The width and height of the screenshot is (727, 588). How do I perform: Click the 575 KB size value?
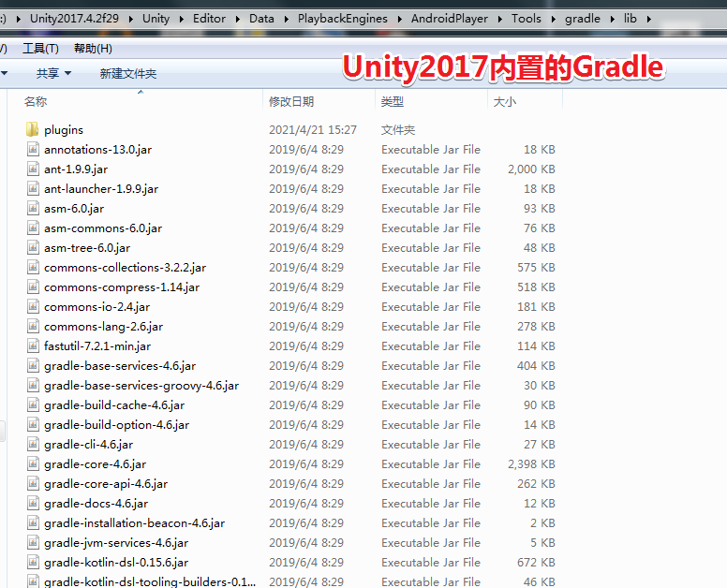coord(536,268)
